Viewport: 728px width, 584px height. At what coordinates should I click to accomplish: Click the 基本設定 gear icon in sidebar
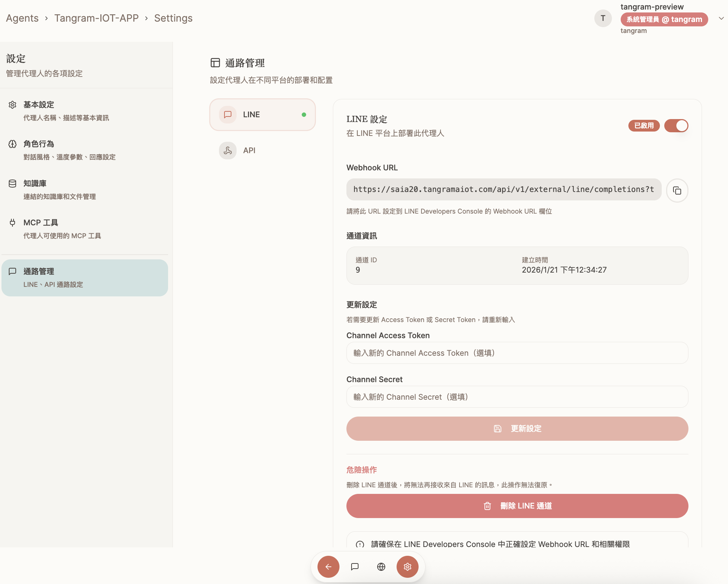coord(12,105)
